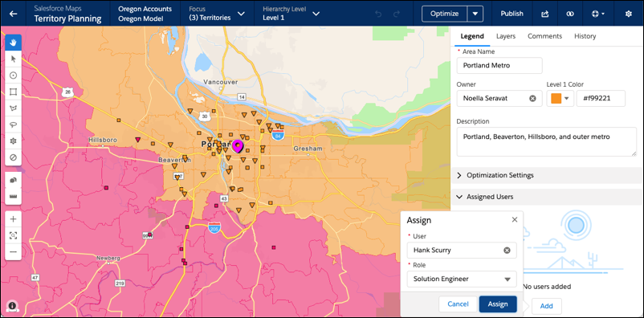The width and height of the screenshot is (644, 318).
Task: Select the arrow pointer tool
Action: point(13,59)
